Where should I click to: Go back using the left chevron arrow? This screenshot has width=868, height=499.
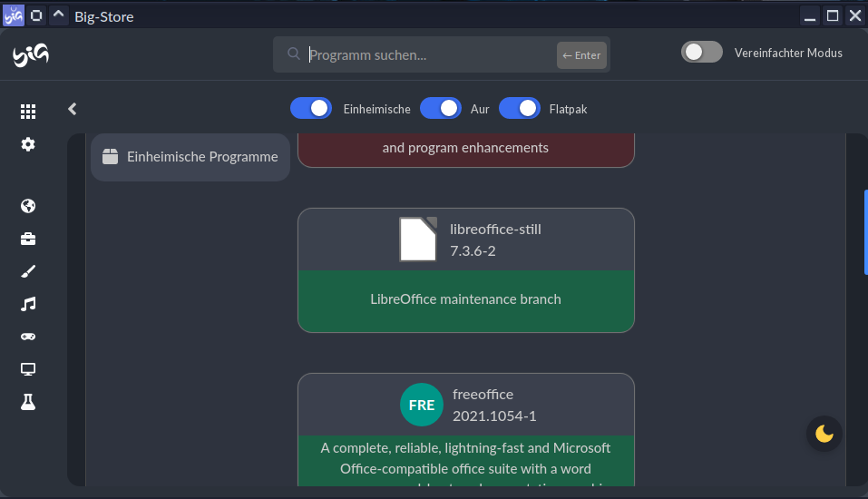pos(73,109)
